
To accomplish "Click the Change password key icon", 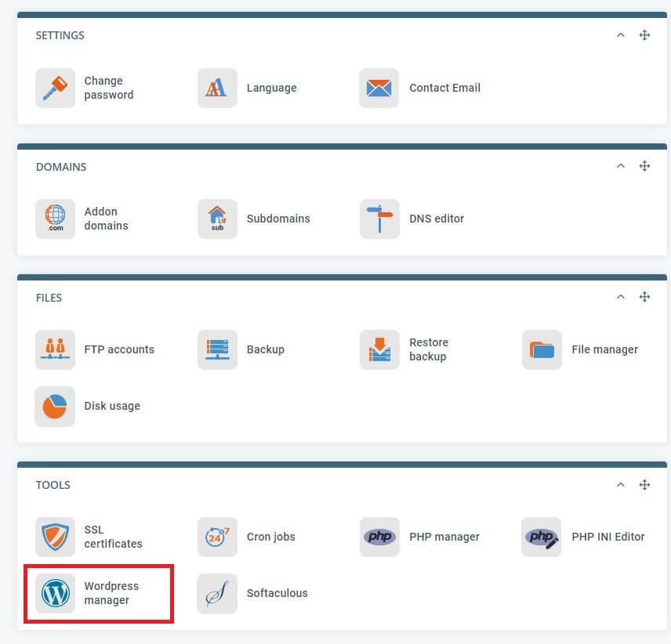I will pyautogui.click(x=55, y=89).
